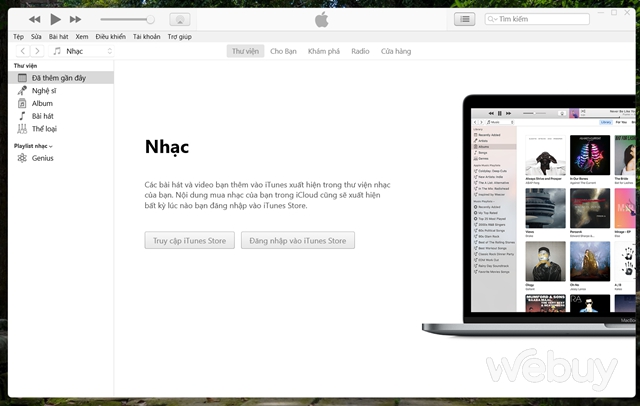Open the AirPlay output button
This screenshot has width=640, height=406.
pyautogui.click(x=179, y=19)
